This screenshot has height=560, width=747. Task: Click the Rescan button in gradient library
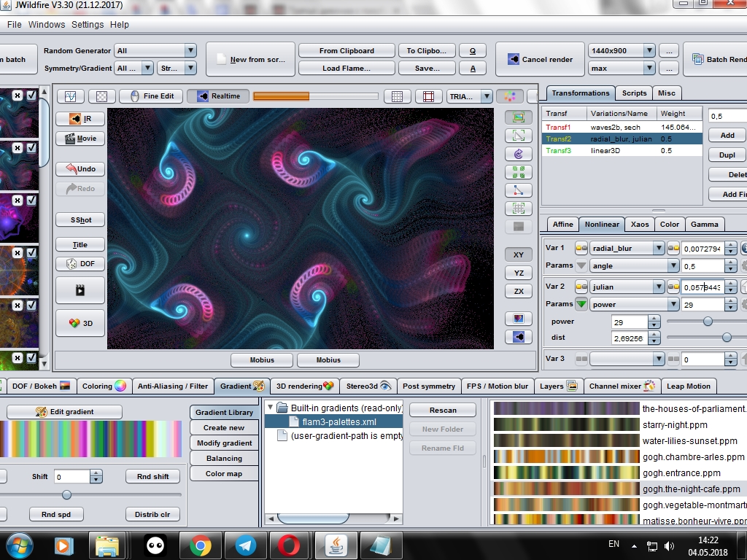(x=443, y=410)
